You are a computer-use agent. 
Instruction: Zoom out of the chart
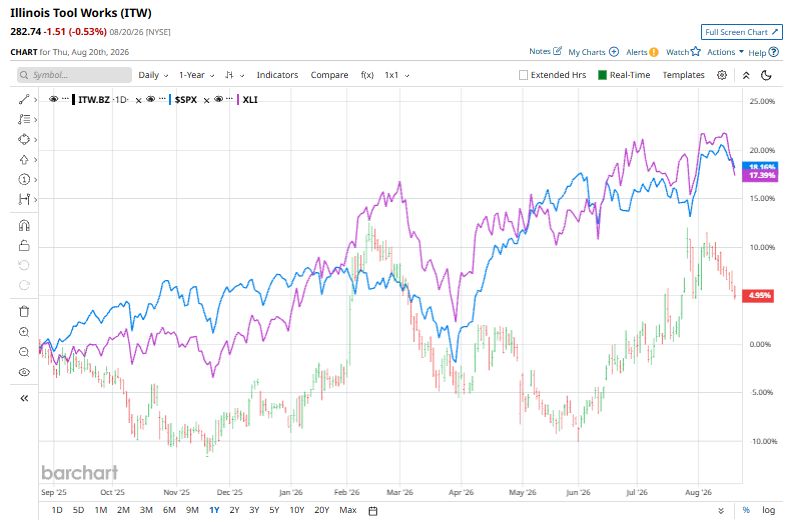[24, 352]
